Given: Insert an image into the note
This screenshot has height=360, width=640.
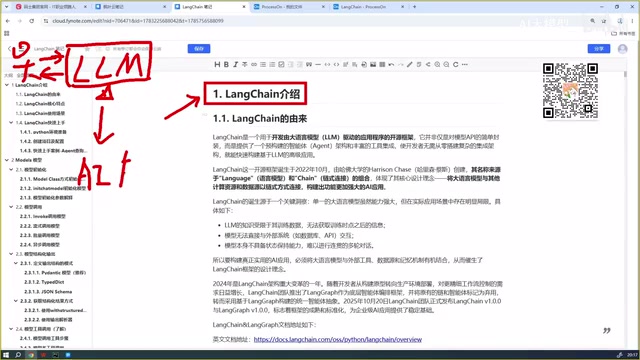Looking at the screenshot, I should tap(373, 64).
